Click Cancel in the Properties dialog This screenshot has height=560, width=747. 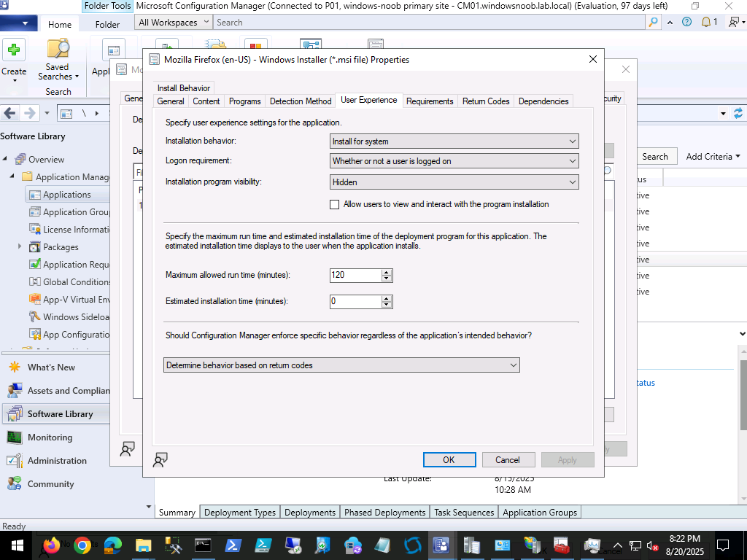(508, 459)
